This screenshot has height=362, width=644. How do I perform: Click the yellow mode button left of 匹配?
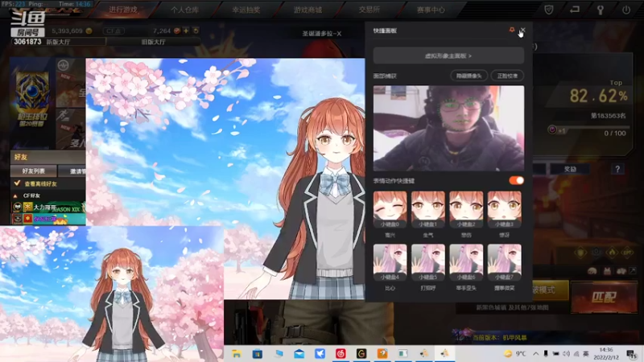tap(550, 290)
